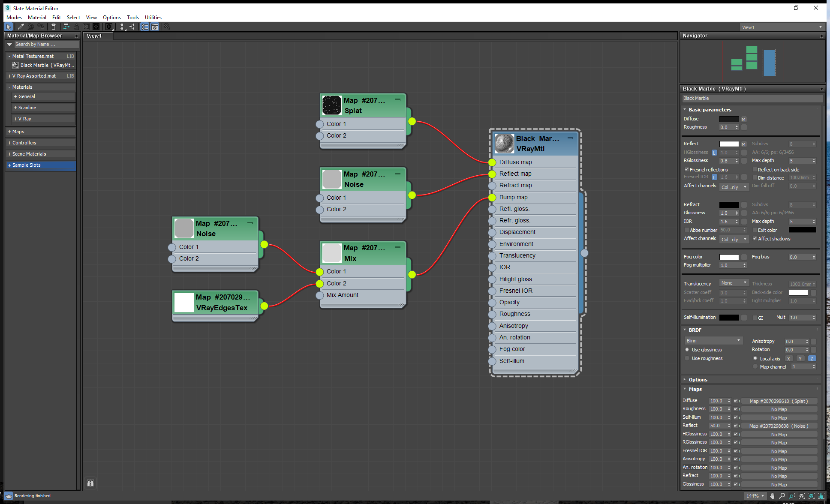Click the Reflect white color swatch
Image resolution: width=830 pixels, height=504 pixels.
click(x=729, y=144)
